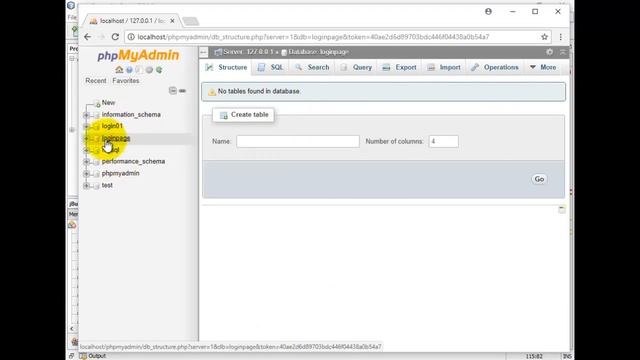The image size is (640, 360).
Task: Click the phpMyAdmin logo
Action: click(x=138, y=56)
